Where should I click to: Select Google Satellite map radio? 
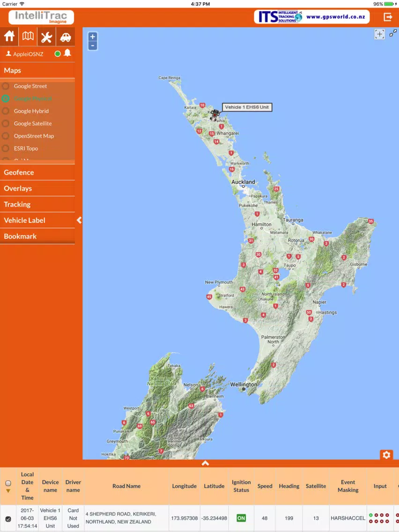click(x=6, y=124)
